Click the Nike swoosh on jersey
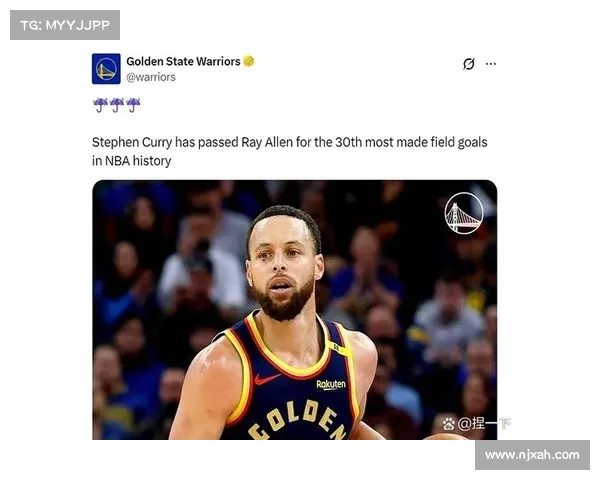600x480 pixels. 266,379
